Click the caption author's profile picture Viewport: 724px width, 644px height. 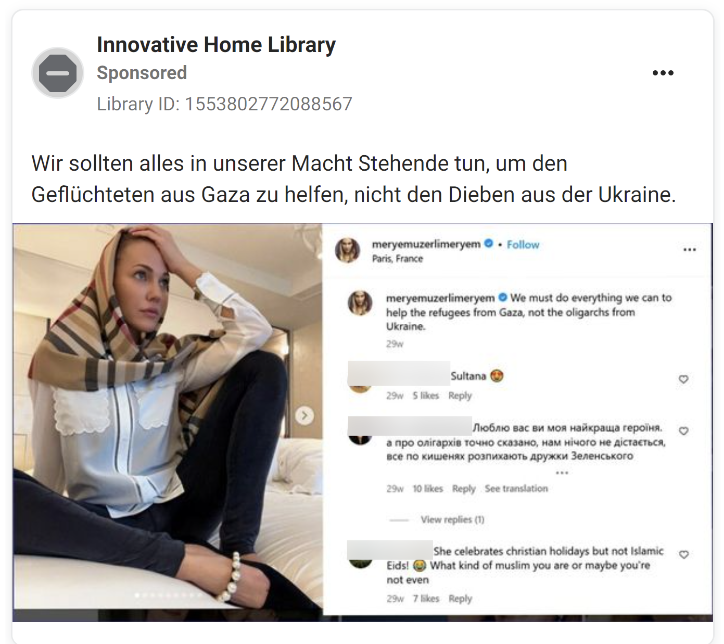360,303
